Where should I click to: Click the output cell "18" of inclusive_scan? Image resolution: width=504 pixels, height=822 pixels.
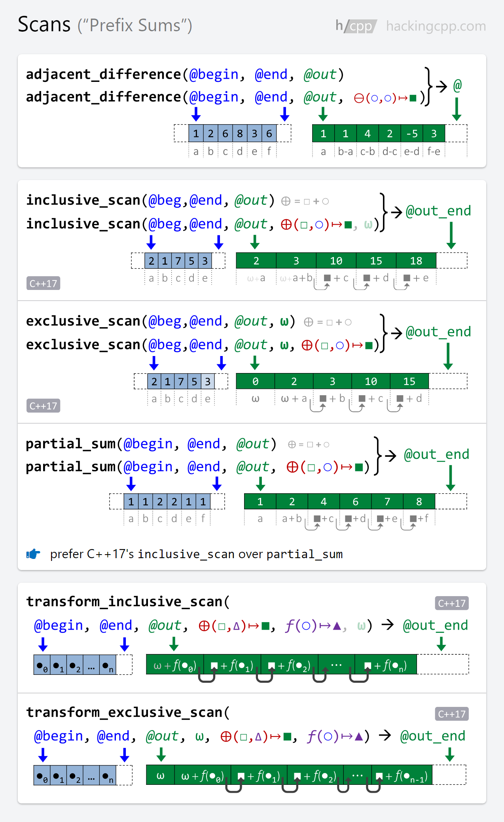(416, 261)
